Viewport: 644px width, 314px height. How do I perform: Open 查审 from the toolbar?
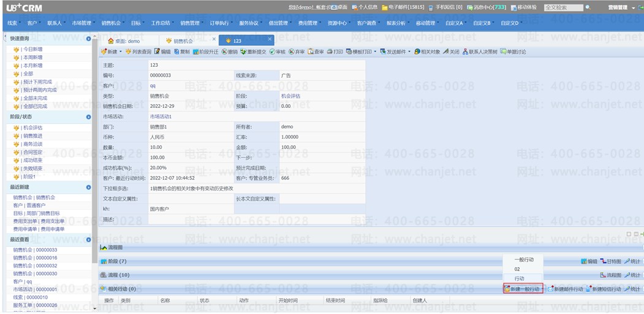[x=316, y=52]
